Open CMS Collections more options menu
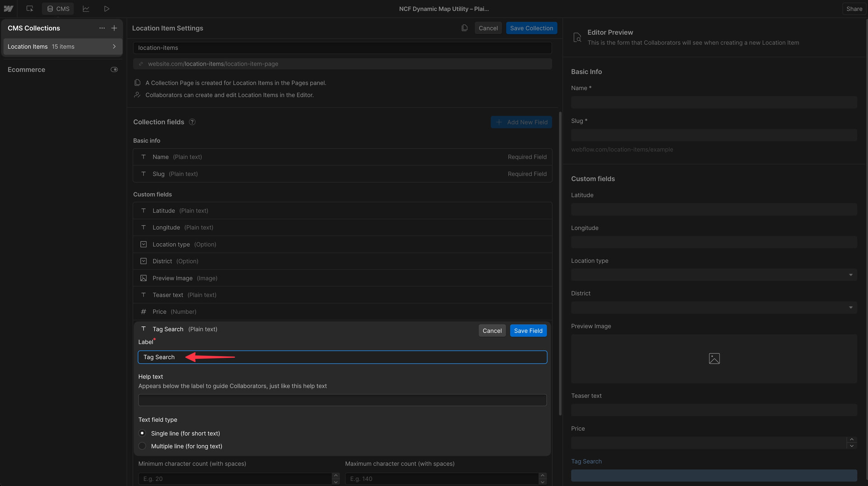The width and height of the screenshot is (868, 486). click(x=102, y=28)
